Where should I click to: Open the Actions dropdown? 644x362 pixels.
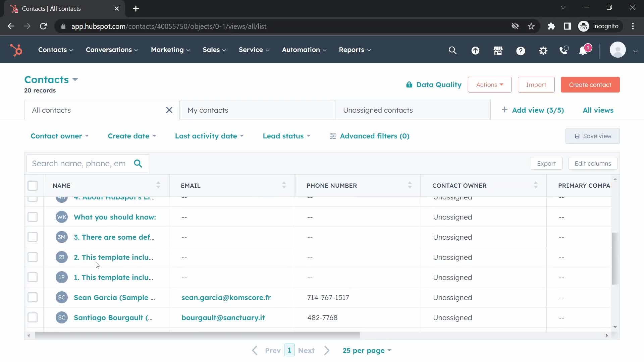pos(490,85)
